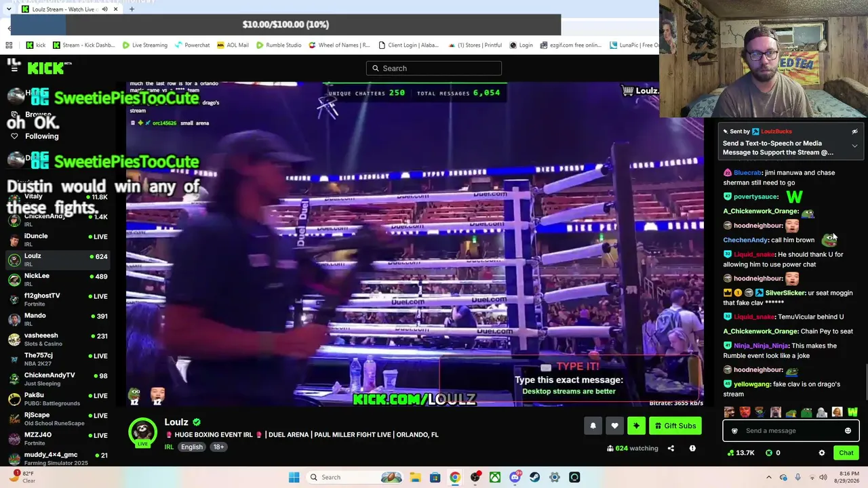Open Powerchat bookmark
This screenshot has width=868, height=488.
click(192, 45)
